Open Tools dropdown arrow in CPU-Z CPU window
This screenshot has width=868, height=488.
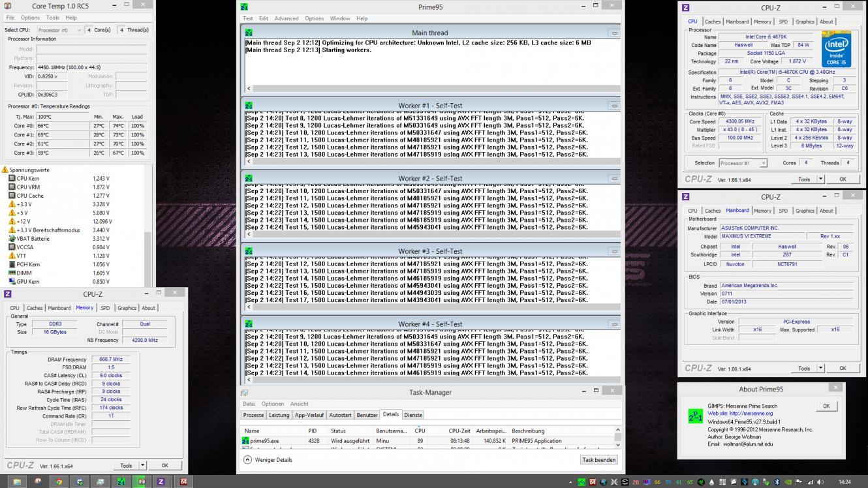coord(821,179)
